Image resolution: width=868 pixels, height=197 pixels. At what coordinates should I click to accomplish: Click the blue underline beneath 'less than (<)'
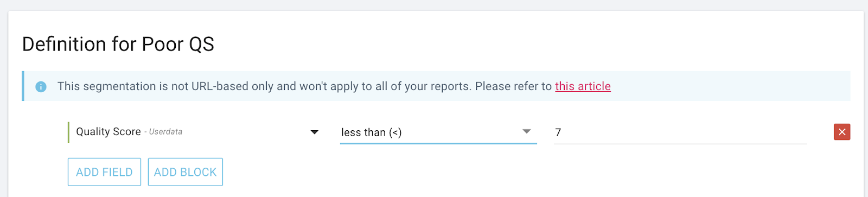pyautogui.click(x=438, y=143)
